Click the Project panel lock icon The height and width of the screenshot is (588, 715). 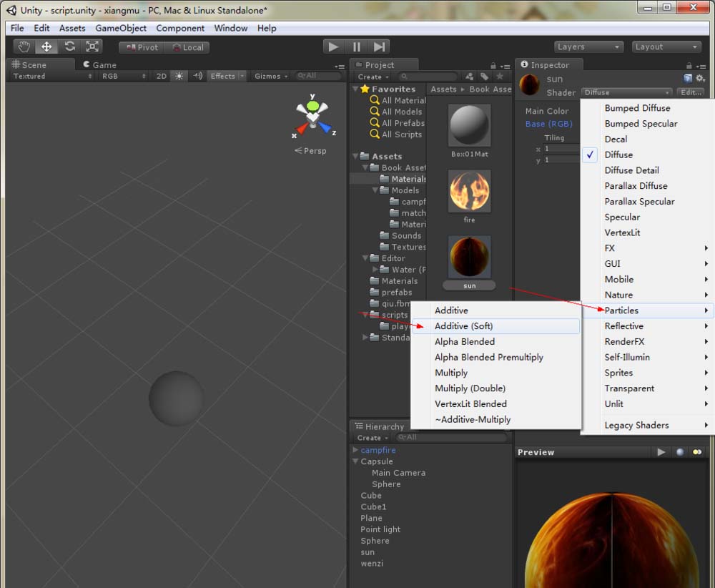click(493, 66)
